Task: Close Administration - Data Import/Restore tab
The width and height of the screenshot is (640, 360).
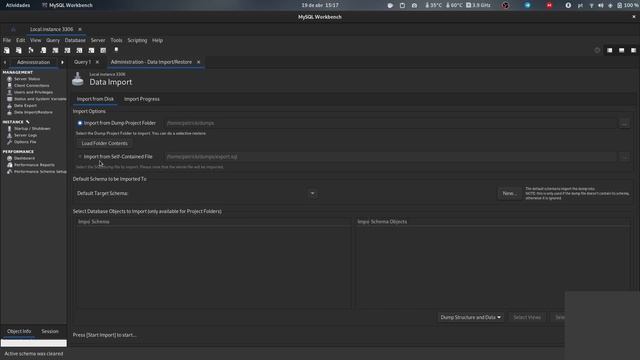Action: point(198,62)
